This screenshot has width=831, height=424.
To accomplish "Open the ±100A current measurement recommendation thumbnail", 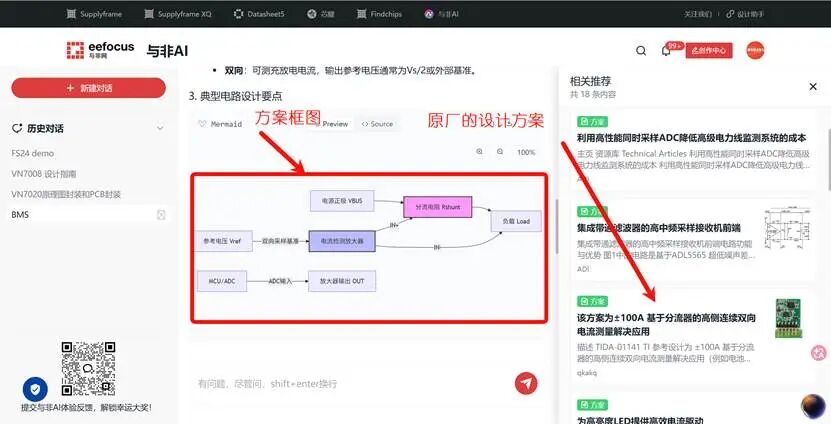I will (x=789, y=318).
